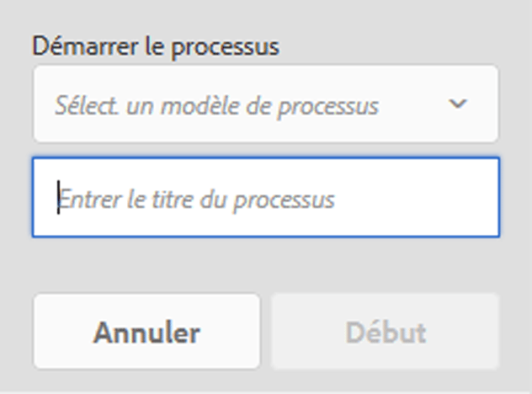The height and width of the screenshot is (394, 532).
Task: Focus the process title text box
Action: 265,198
